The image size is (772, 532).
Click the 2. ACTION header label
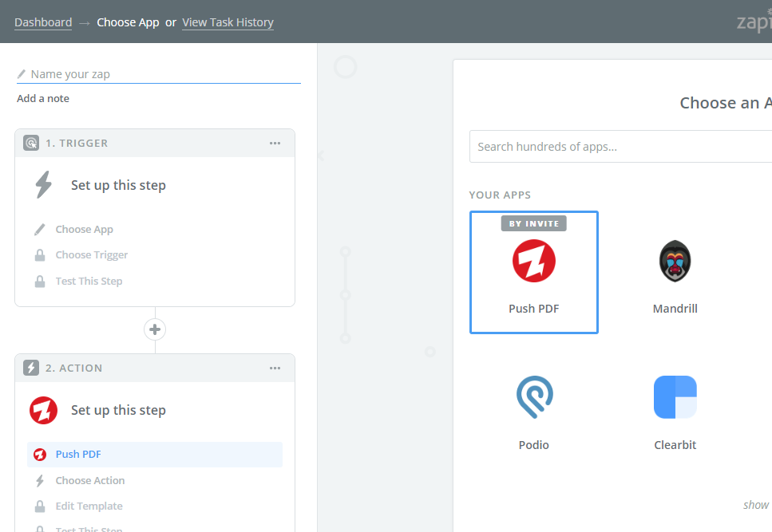74,368
